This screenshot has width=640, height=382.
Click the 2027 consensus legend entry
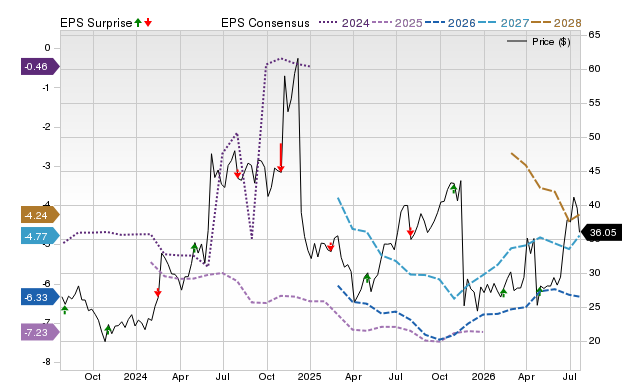503,23
